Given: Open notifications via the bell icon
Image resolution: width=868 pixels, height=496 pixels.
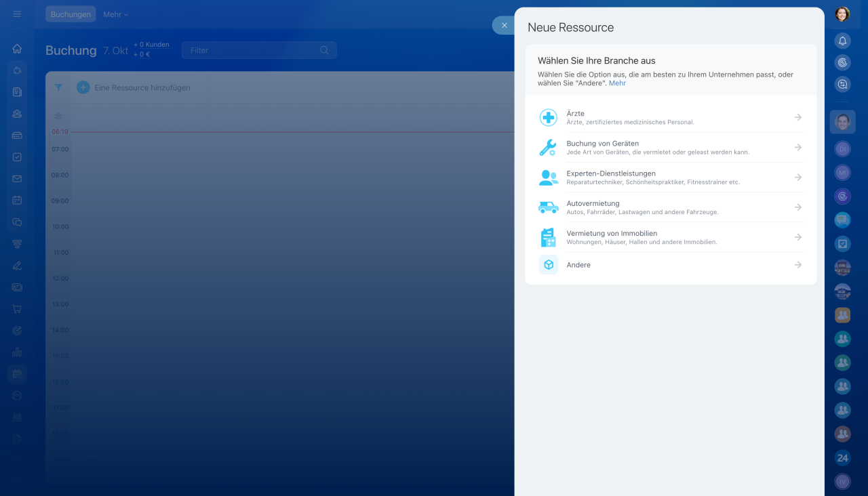Looking at the screenshot, I should [842, 41].
